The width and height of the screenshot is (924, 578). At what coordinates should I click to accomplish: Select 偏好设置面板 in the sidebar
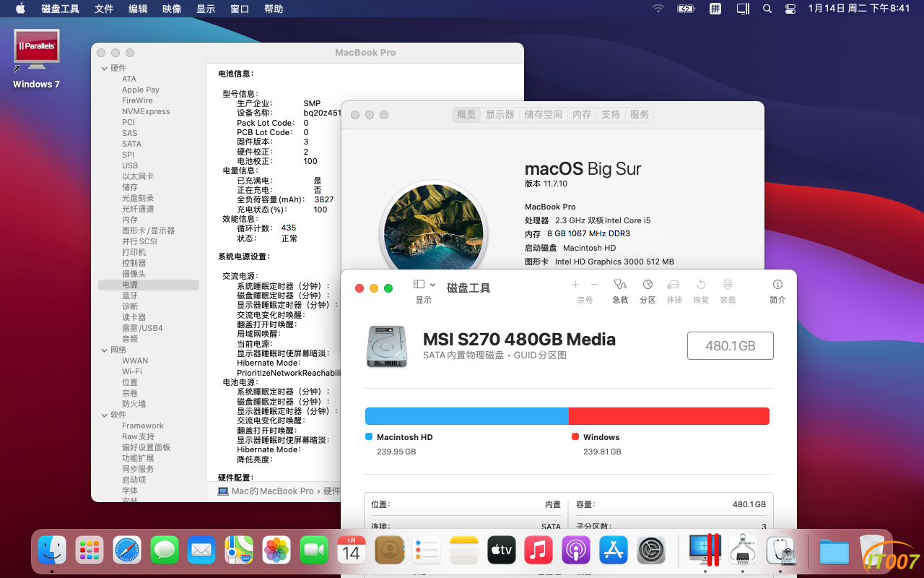[146, 447]
